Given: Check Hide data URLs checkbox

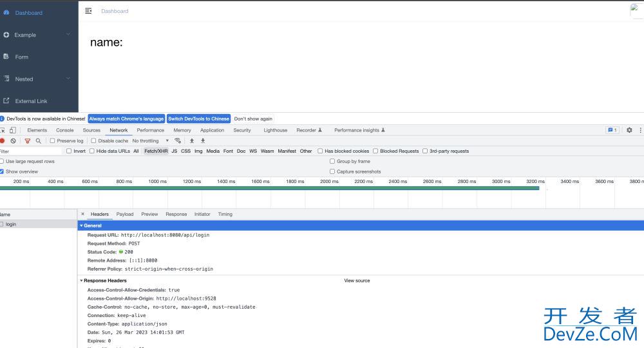Looking at the screenshot, I should (91, 151).
